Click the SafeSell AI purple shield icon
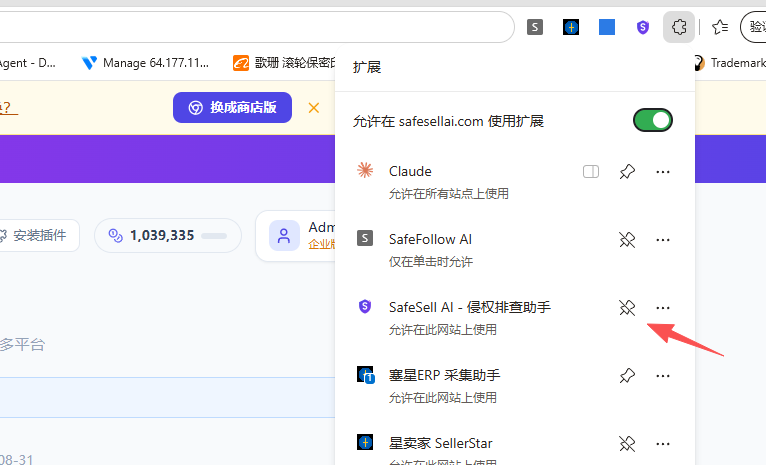766x465 pixels. pyautogui.click(x=365, y=306)
